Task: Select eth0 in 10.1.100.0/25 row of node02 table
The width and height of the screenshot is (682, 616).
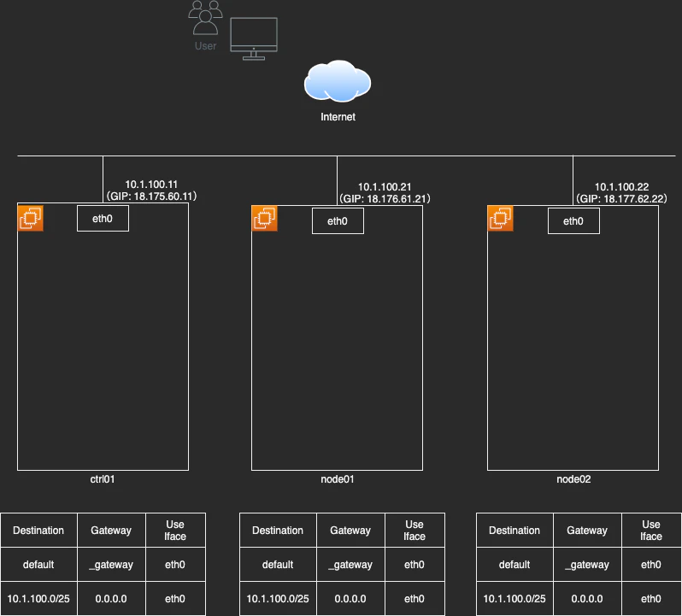Action: click(651, 599)
